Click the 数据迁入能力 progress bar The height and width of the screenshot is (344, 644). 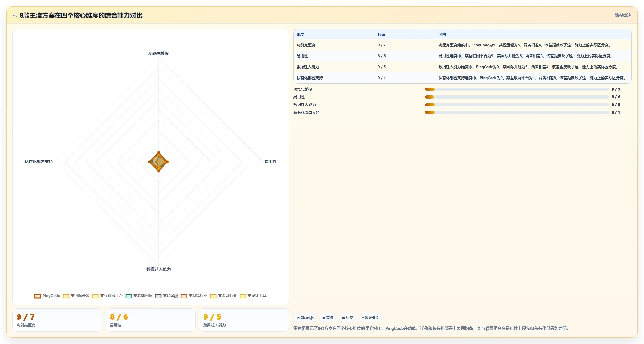coord(517,105)
